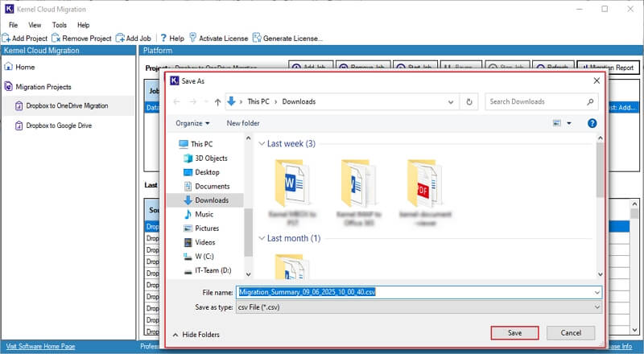644x354 pixels.
Task: Select Migration Projects in the sidebar
Action: point(38,87)
